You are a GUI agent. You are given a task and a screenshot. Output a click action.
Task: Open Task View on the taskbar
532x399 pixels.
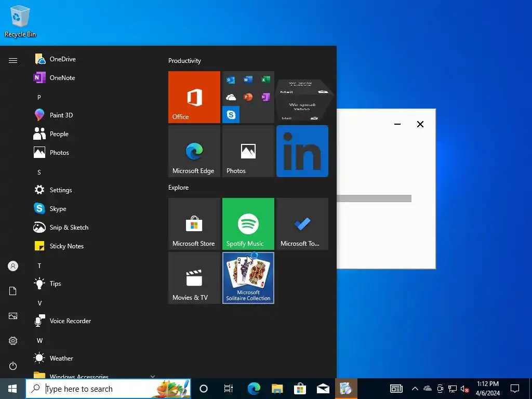[x=229, y=389]
